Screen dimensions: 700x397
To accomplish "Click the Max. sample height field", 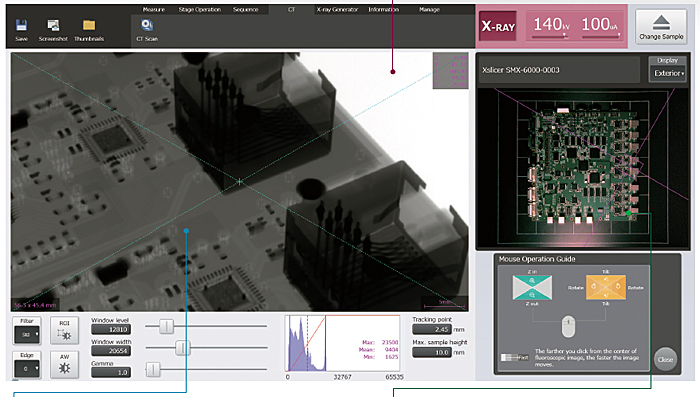I will 432,352.
